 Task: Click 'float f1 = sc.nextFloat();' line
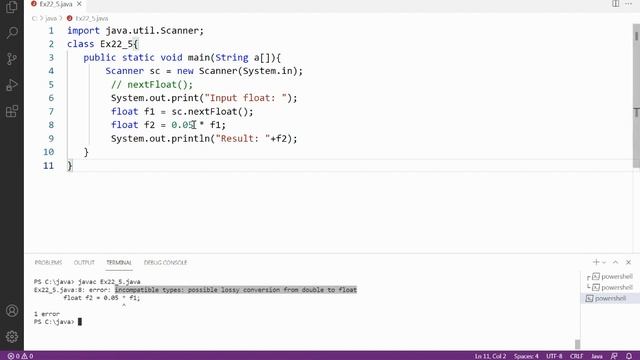(x=182, y=111)
